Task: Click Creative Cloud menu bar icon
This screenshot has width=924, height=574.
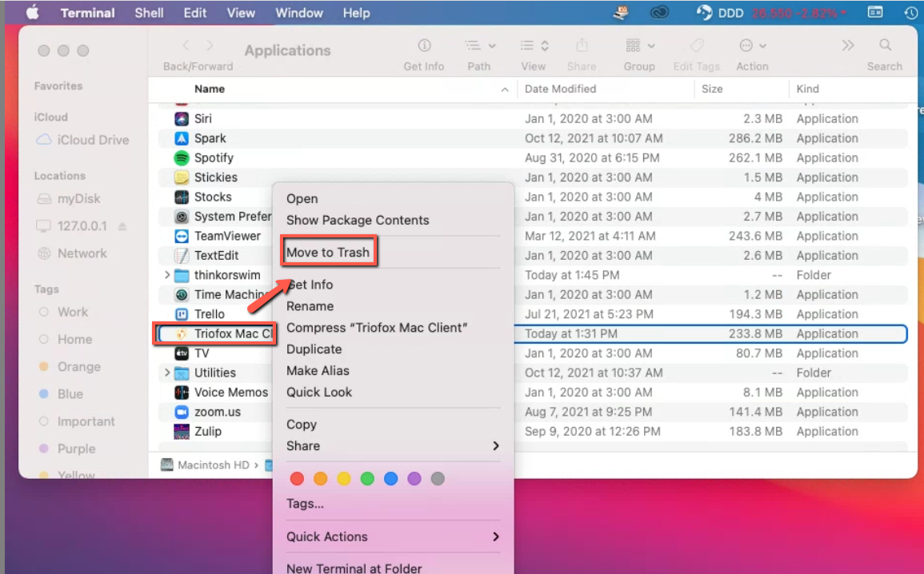Action: pos(659,12)
